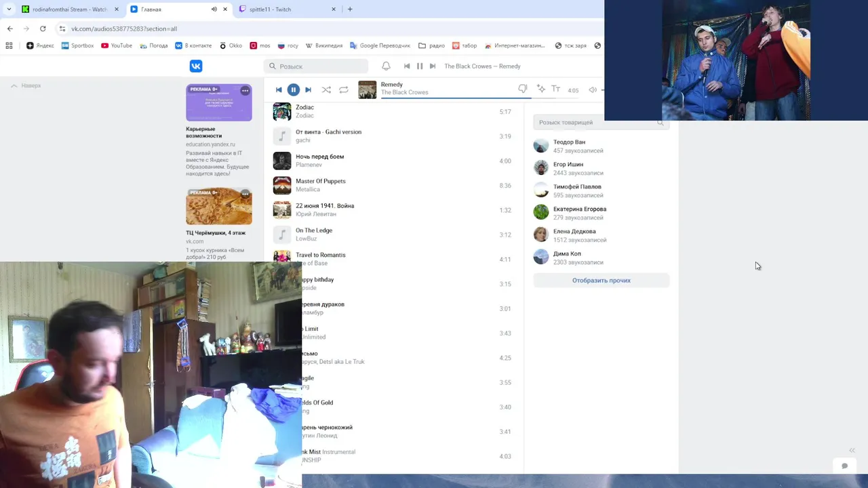Click the Master Of Puppets cover art
Viewport: 868px width, 488px height.
point(282,185)
